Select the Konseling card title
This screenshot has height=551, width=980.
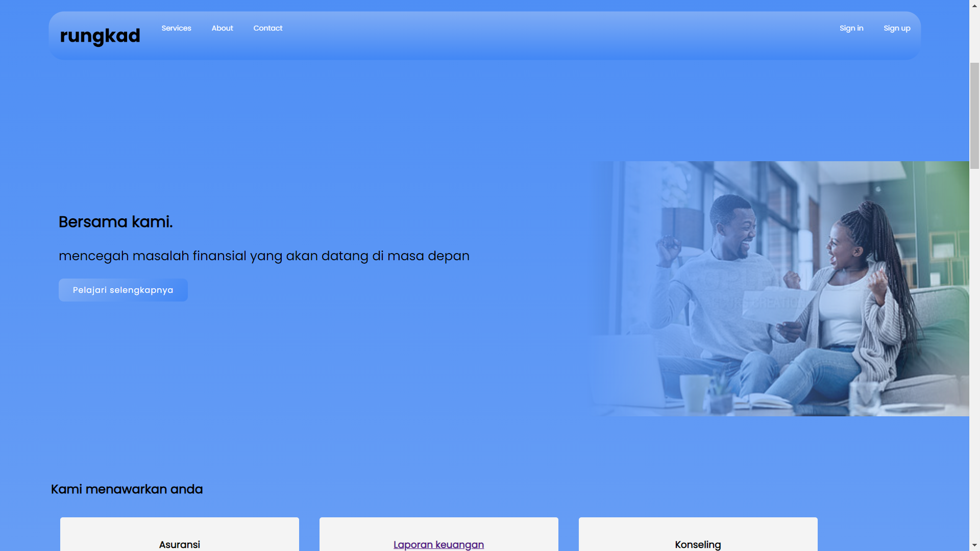coord(697,544)
